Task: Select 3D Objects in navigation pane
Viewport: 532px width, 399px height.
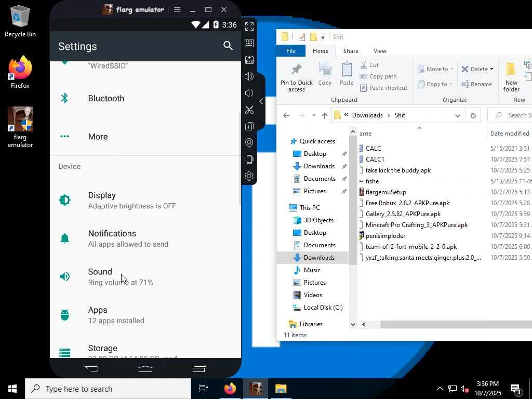Action: pyautogui.click(x=318, y=220)
